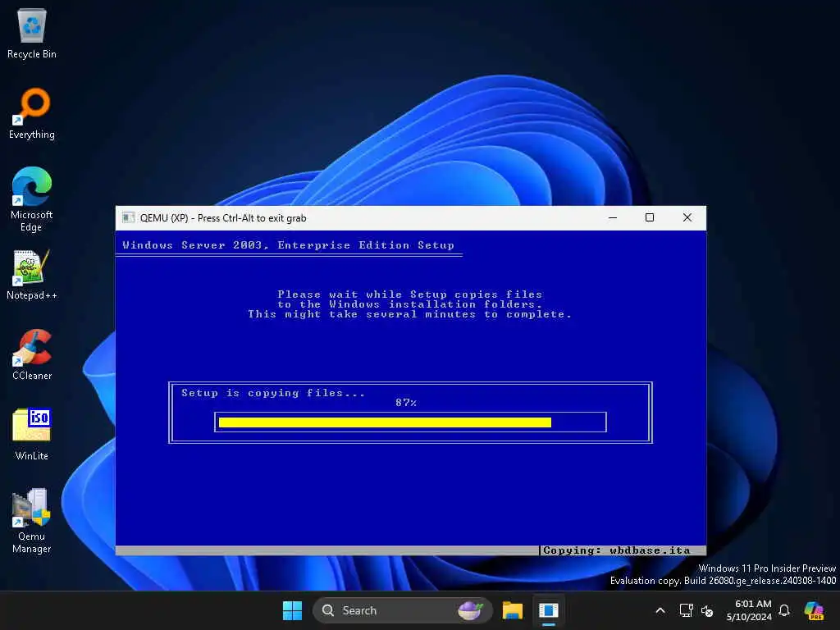Open File Explorer from the taskbar
840x630 pixels.
coord(512,610)
